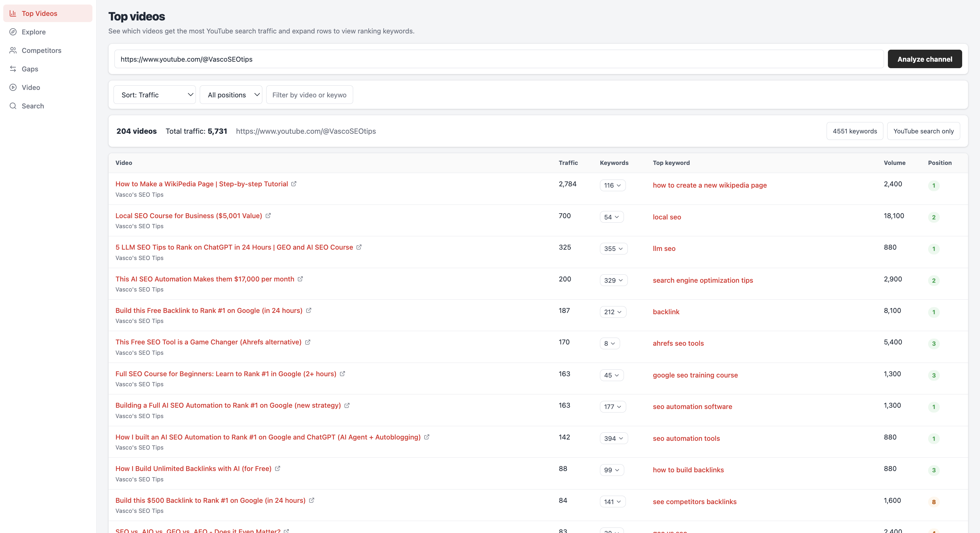The width and height of the screenshot is (980, 533).
Task: Click the Competitors people icon in sidebar
Action: click(x=13, y=50)
